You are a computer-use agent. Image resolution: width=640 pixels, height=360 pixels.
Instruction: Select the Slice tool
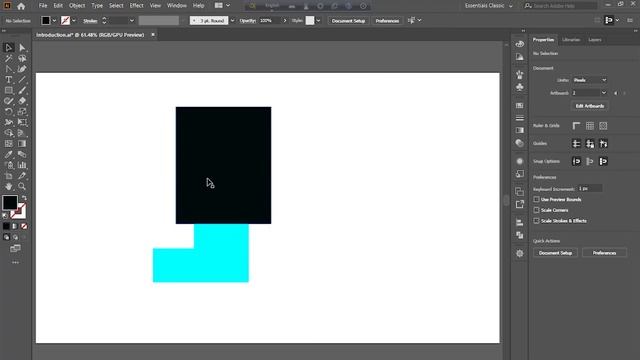[22, 176]
